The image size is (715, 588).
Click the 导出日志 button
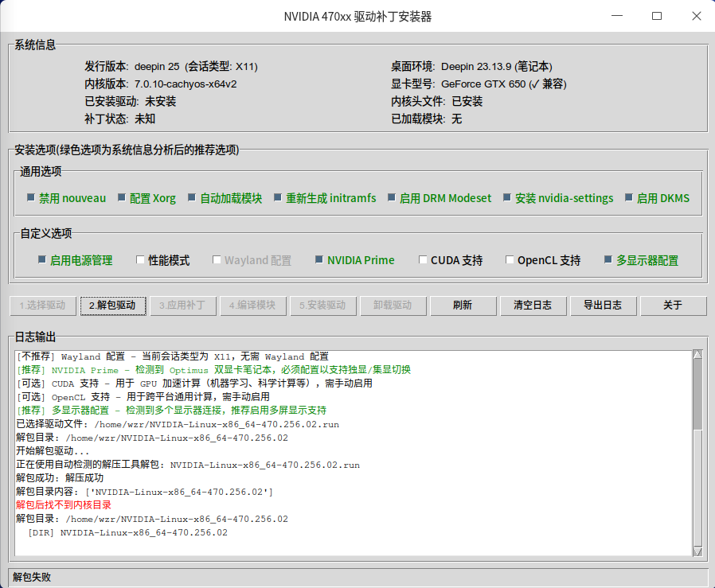coord(604,306)
